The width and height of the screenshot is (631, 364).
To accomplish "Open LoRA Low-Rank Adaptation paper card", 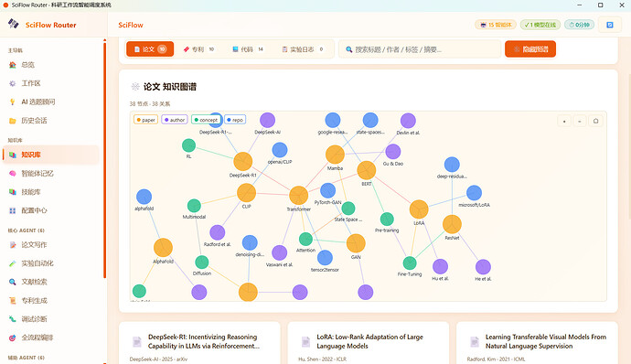I will tap(369, 343).
